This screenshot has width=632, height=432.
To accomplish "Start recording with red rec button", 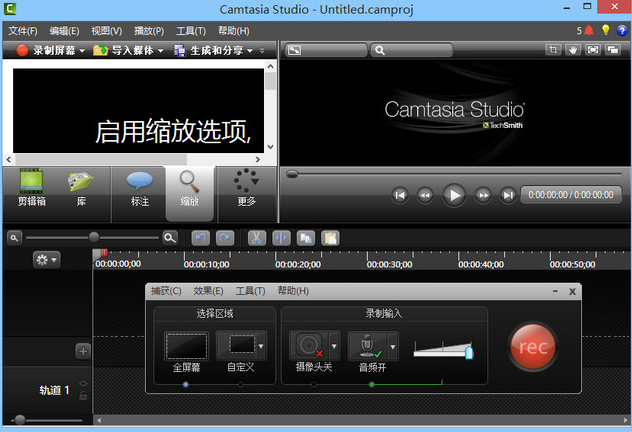I will [x=533, y=347].
